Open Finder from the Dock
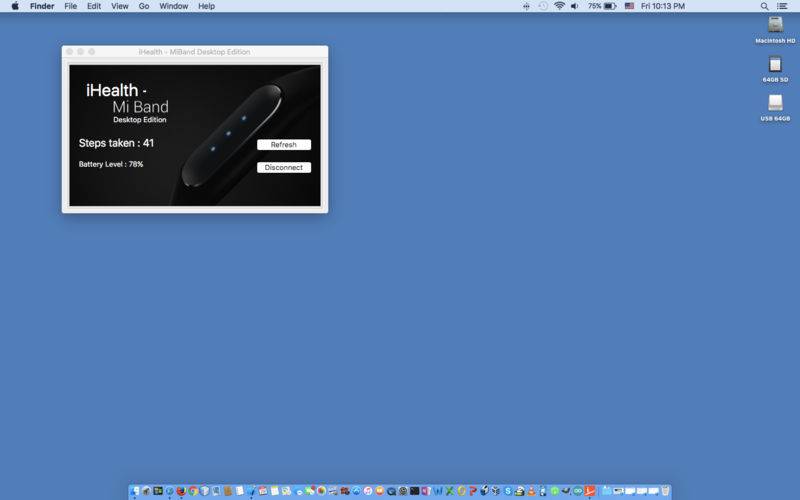The height and width of the screenshot is (500, 800). (135, 491)
